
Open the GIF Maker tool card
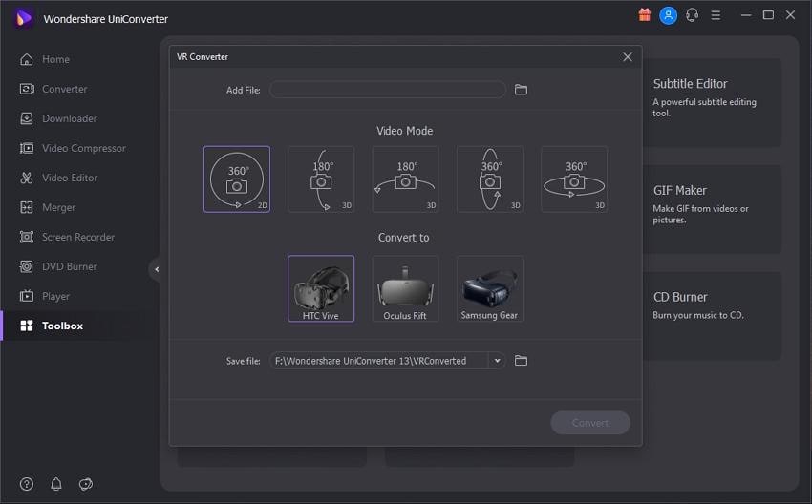[x=712, y=209]
